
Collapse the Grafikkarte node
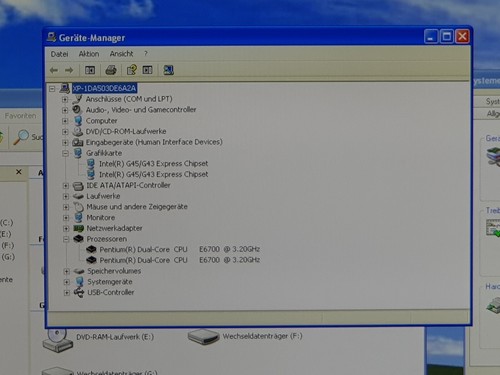click(x=65, y=153)
